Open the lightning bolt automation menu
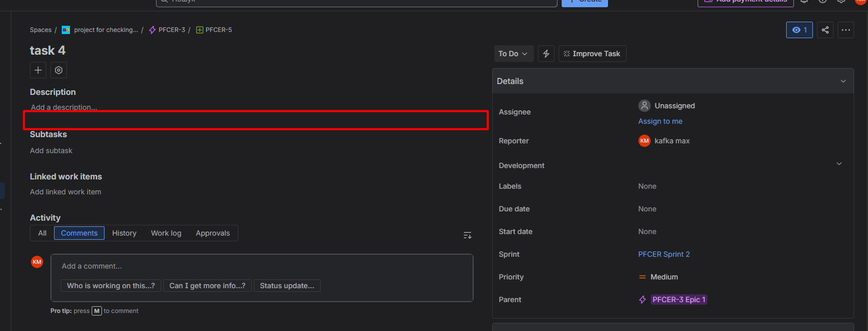Viewport: 868px width, 331px height. tap(546, 54)
